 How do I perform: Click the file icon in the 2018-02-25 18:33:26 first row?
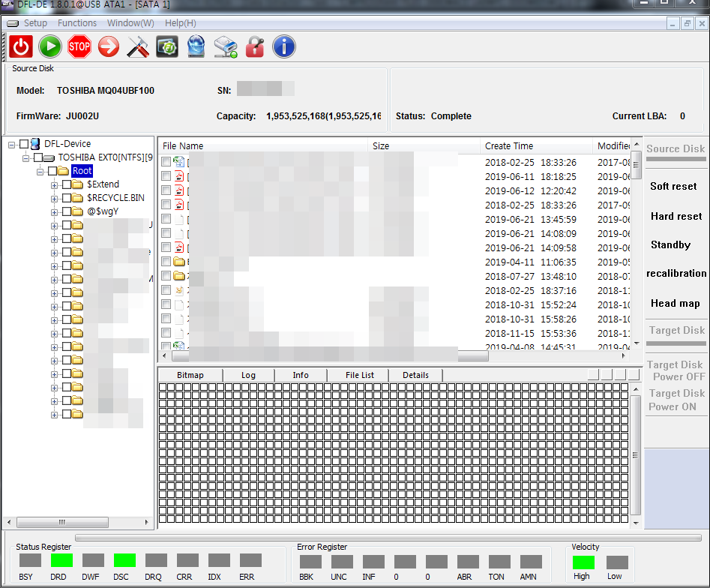click(x=179, y=162)
